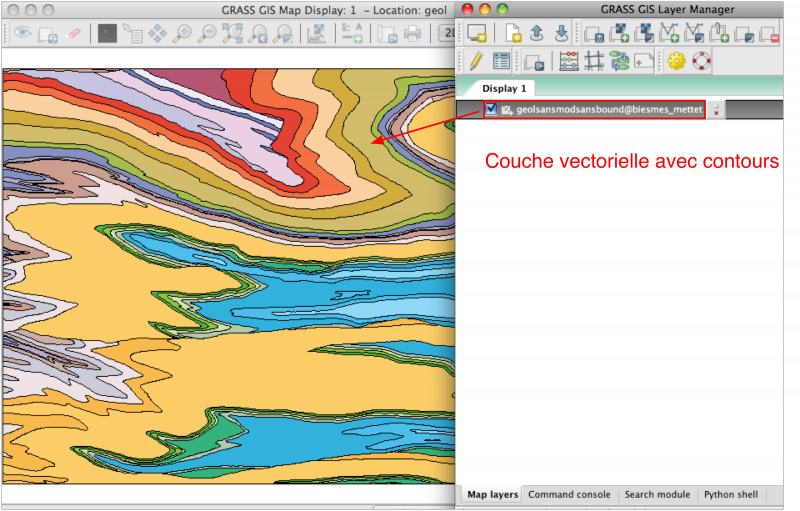Open GRASS settings with the gear icon

pos(676,61)
